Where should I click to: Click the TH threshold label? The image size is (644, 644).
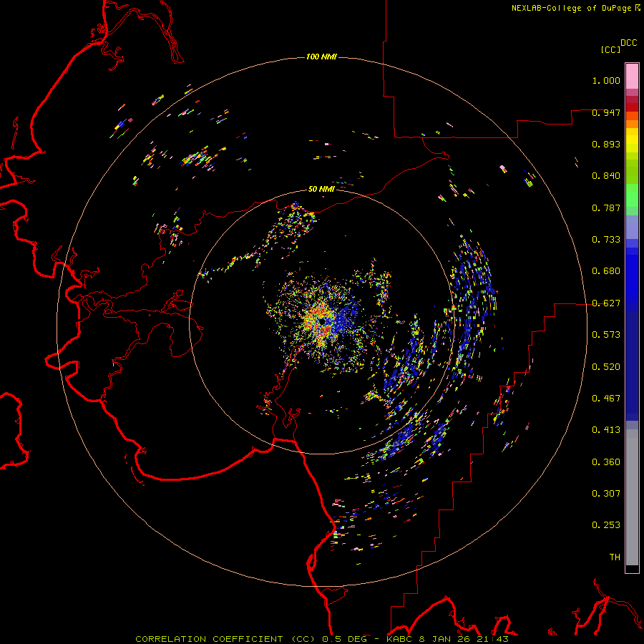615,557
